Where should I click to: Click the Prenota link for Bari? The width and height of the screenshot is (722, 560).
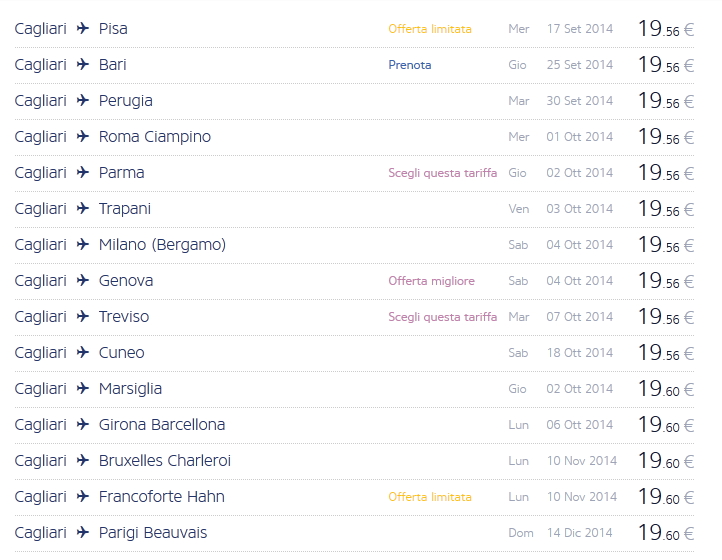coord(410,65)
